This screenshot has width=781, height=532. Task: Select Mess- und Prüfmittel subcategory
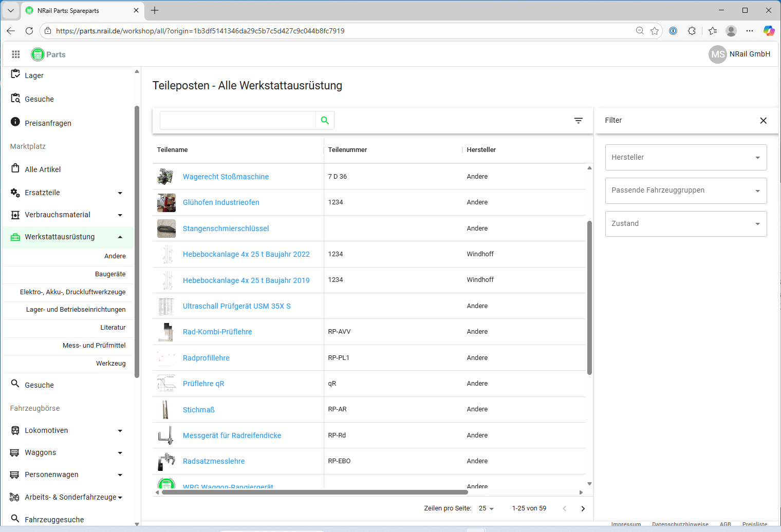tap(94, 346)
